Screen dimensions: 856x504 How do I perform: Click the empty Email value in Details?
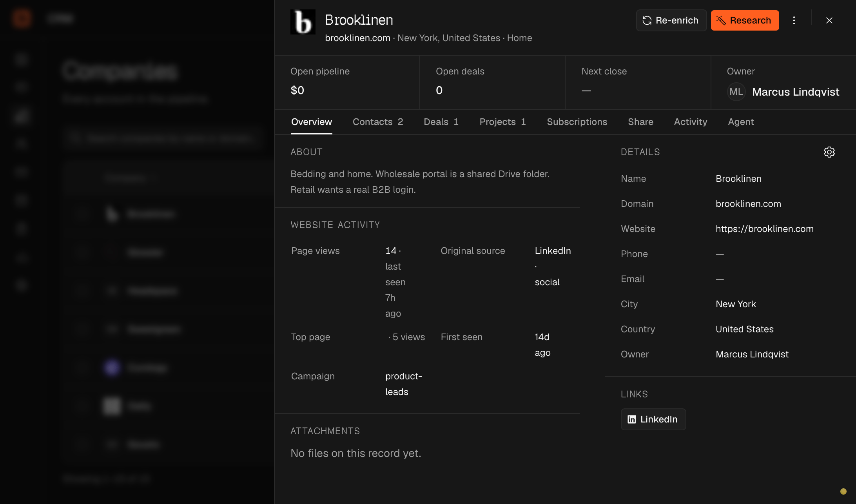(x=720, y=279)
